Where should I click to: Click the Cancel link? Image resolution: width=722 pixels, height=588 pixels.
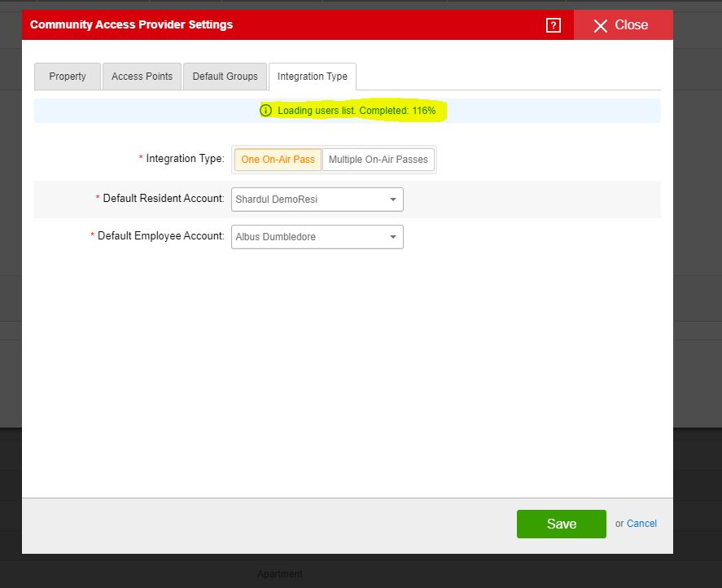coord(641,524)
